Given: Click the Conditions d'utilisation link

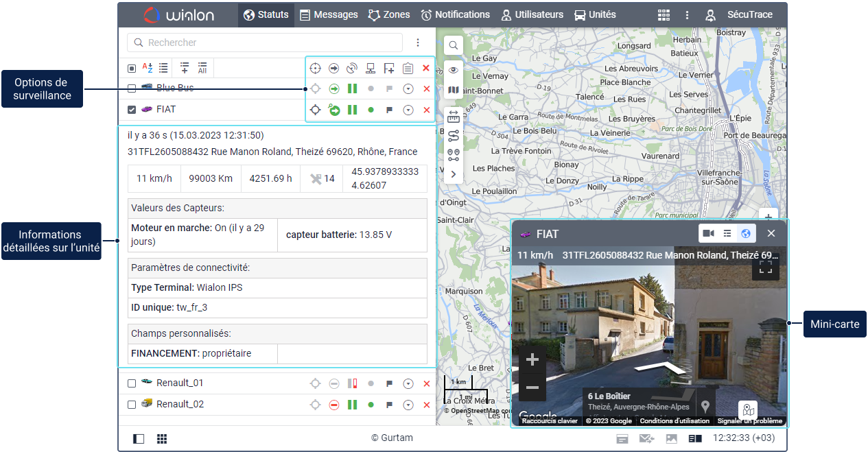Looking at the screenshot, I should tap(675, 421).
